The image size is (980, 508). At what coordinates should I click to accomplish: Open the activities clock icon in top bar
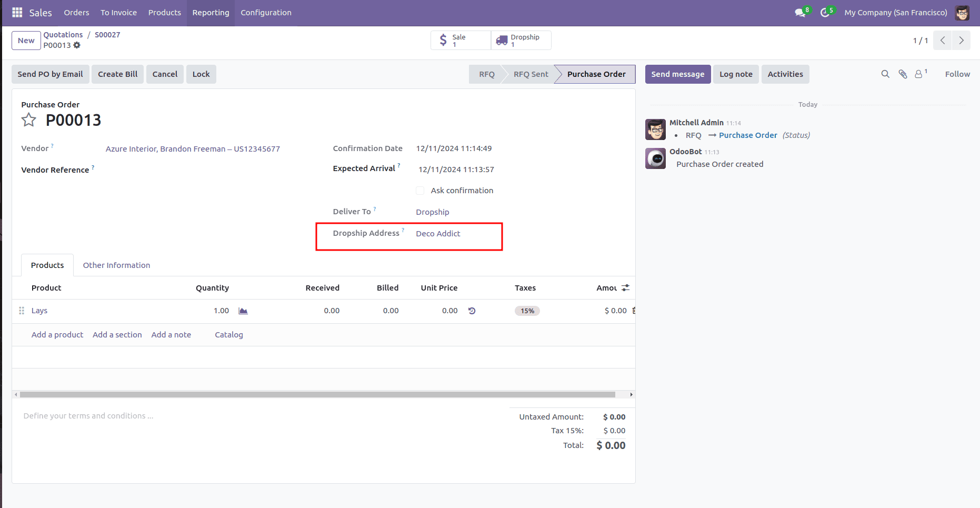pyautogui.click(x=824, y=12)
